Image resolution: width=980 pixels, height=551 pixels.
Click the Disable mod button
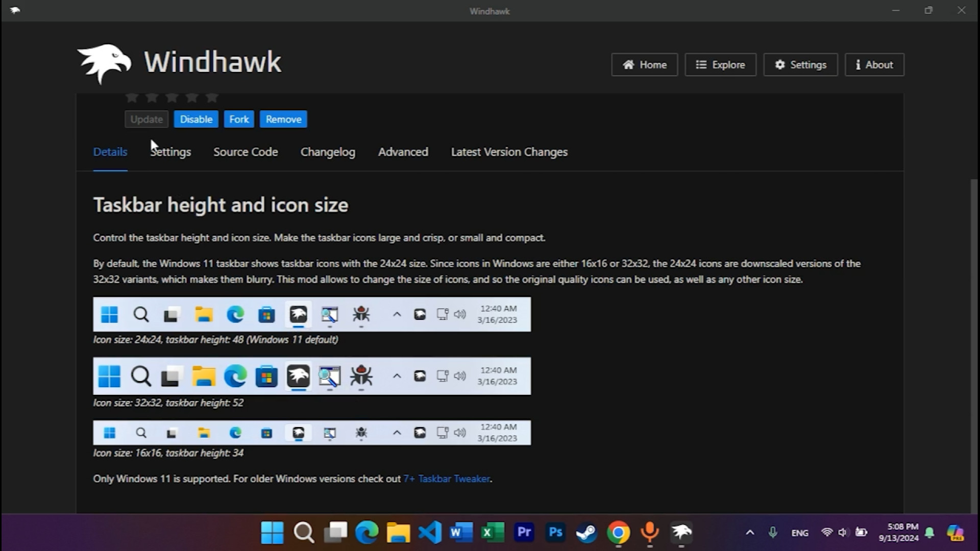click(x=196, y=119)
